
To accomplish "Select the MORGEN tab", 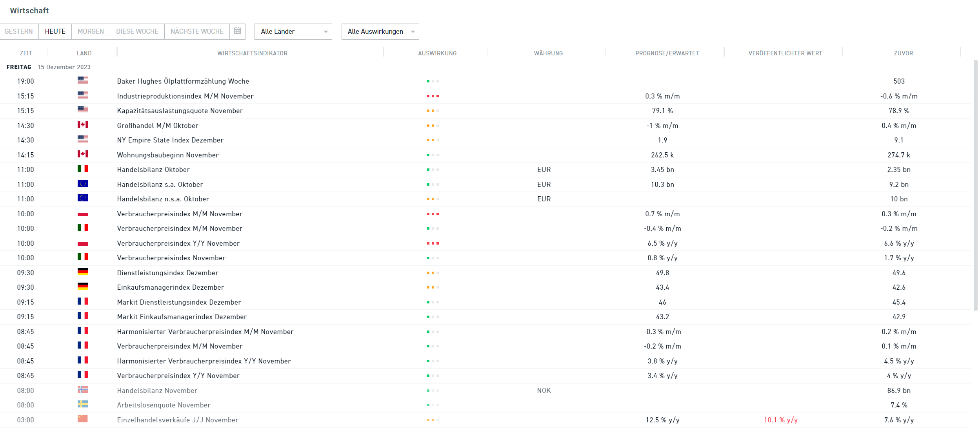I will (91, 31).
